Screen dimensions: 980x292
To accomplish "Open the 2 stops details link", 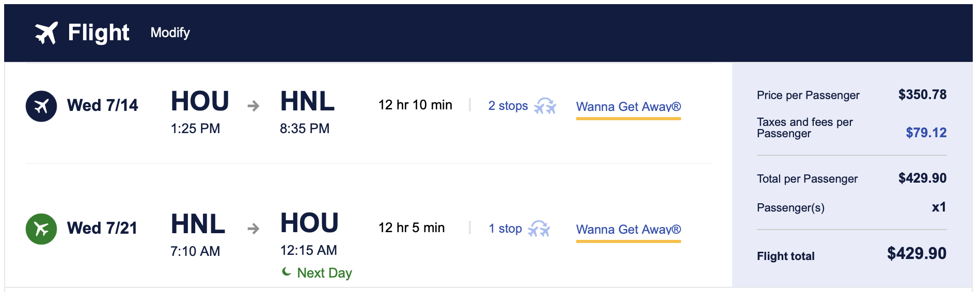I will (x=508, y=106).
